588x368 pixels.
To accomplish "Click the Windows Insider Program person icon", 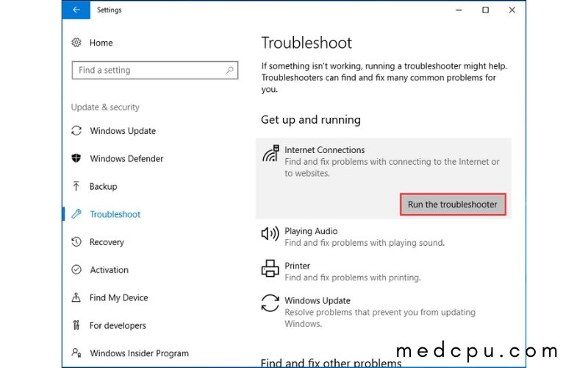I will [x=76, y=353].
